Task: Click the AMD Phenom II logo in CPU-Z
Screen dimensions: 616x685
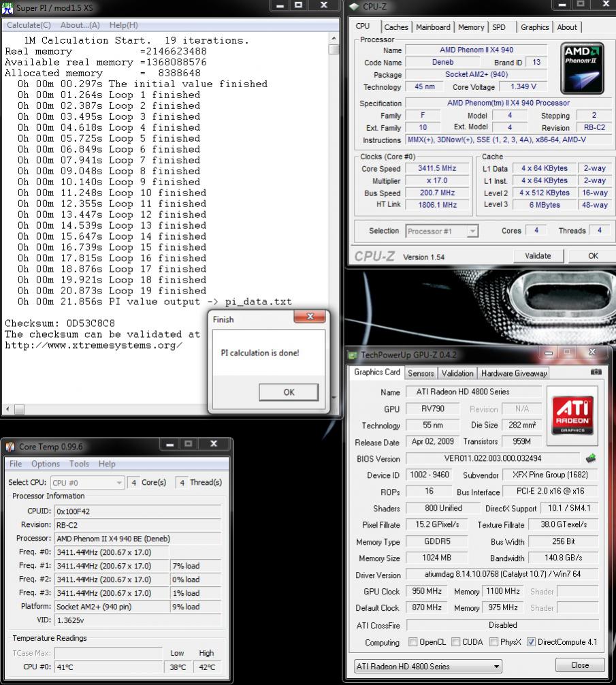Action: 582,68
